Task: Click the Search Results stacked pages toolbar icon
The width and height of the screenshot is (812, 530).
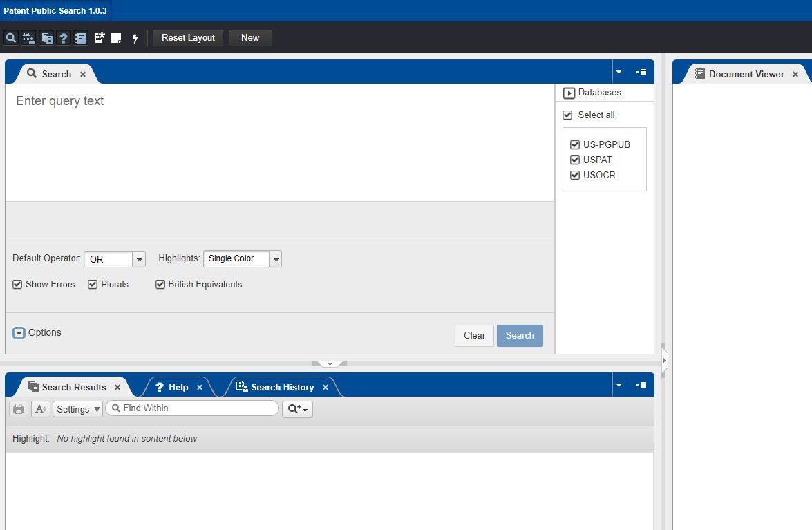Action: (46, 38)
